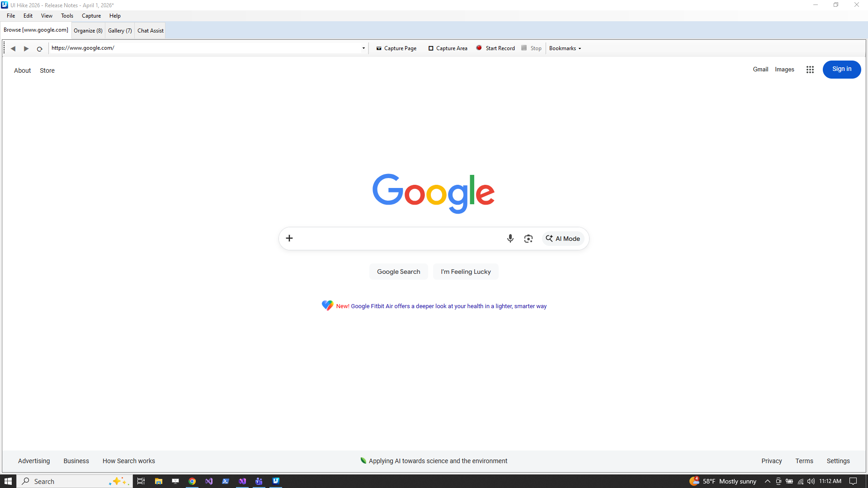The height and width of the screenshot is (488, 868).
Task: Open the Tools menu
Action: coord(67,16)
